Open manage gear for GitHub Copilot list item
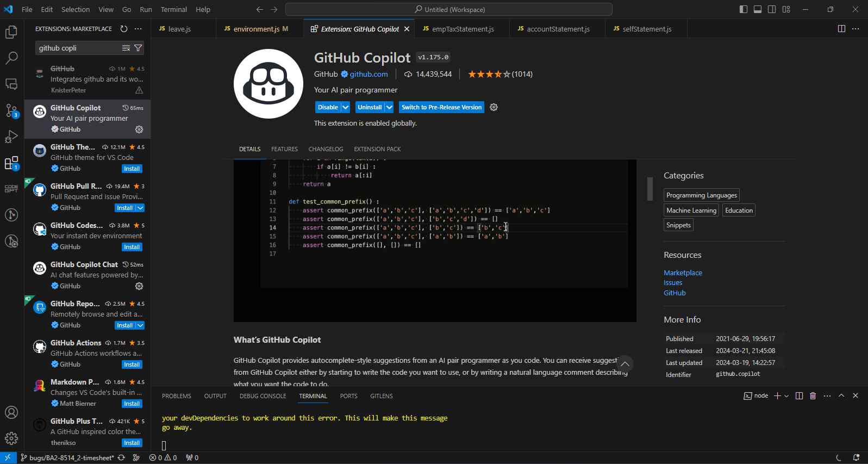 click(x=139, y=129)
